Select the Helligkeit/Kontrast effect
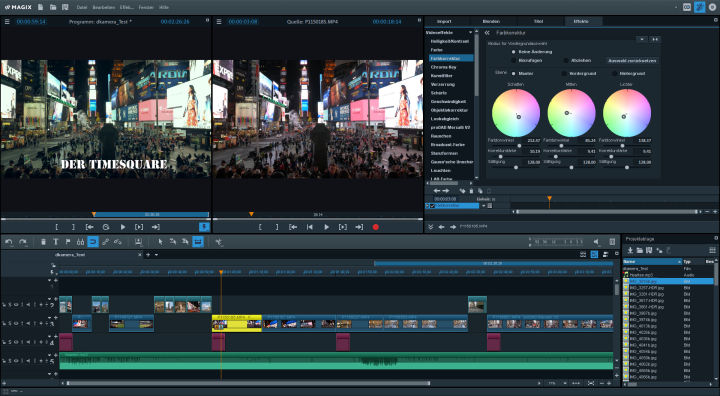 point(450,41)
